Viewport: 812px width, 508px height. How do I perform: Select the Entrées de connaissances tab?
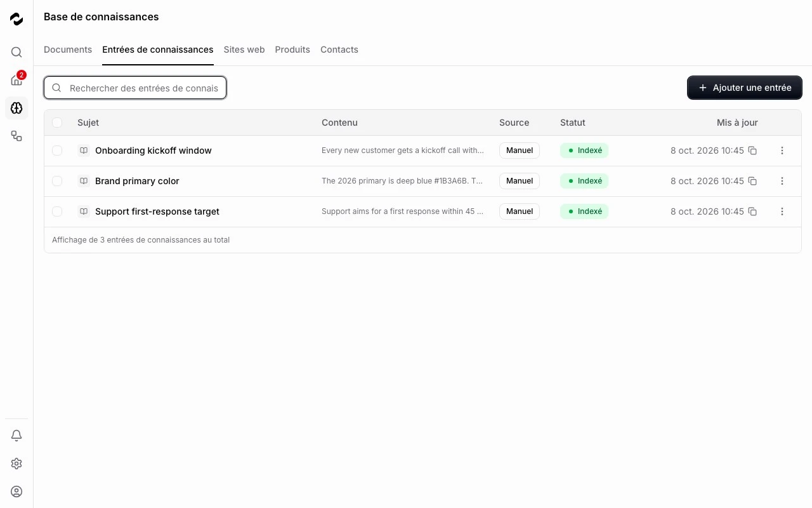pos(158,50)
